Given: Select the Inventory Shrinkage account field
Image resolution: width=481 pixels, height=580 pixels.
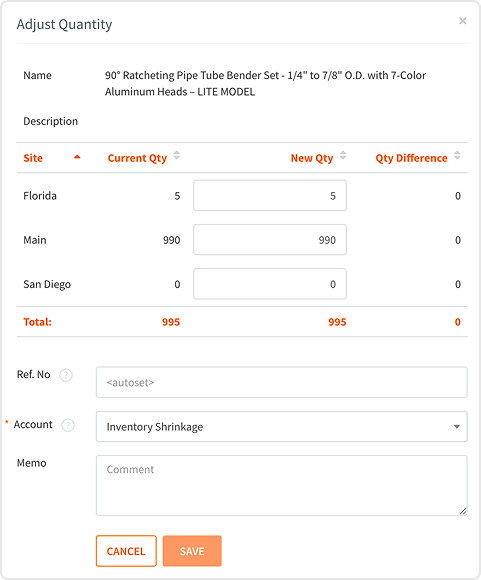Looking at the screenshot, I should coord(282,426).
